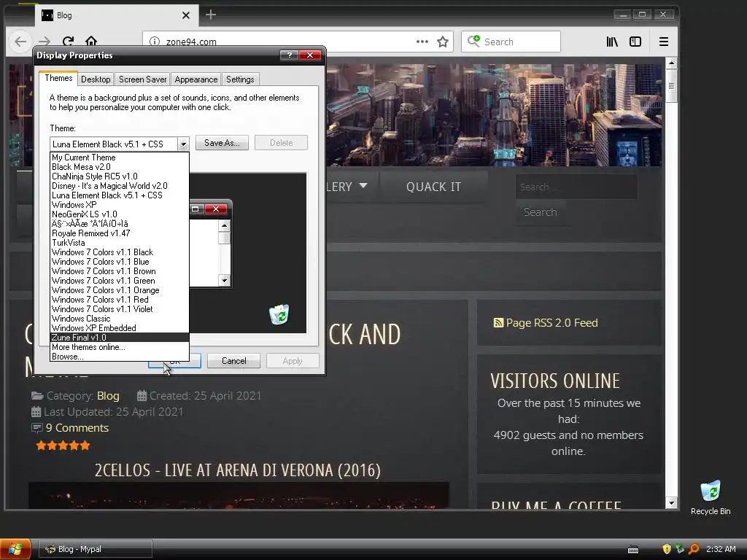The height and width of the screenshot is (560, 747).
Task: Click the browser Forward arrow
Action: tap(44, 42)
